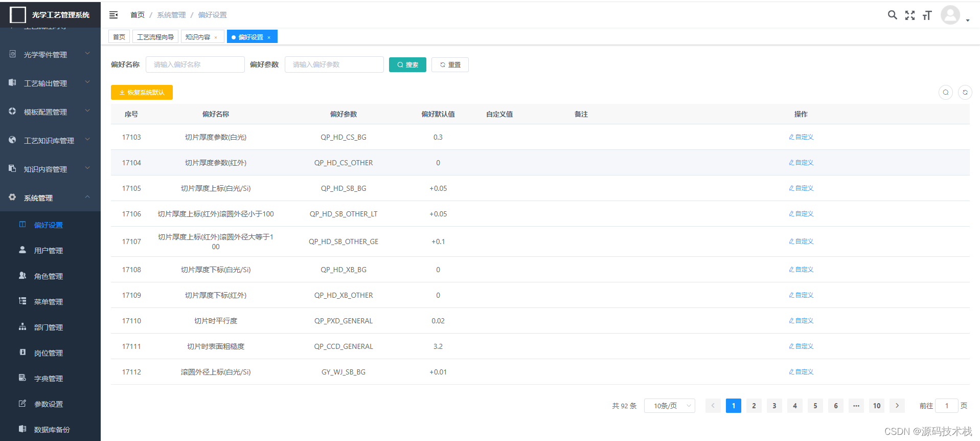980x441 pixels.
Task: Click 自定义 for row 17111
Action: click(801, 346)
